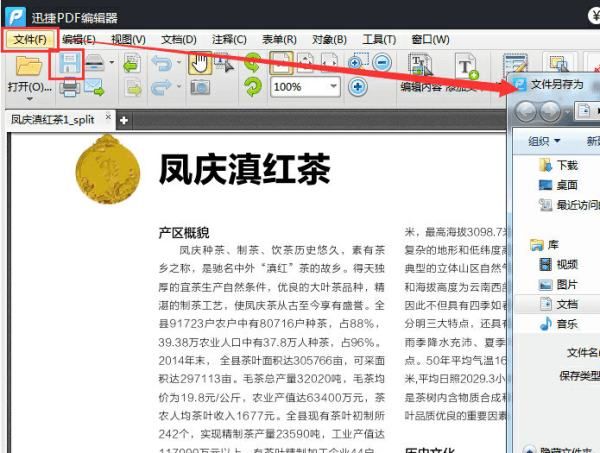Open the 视图(V) menu

click(128, 39)
